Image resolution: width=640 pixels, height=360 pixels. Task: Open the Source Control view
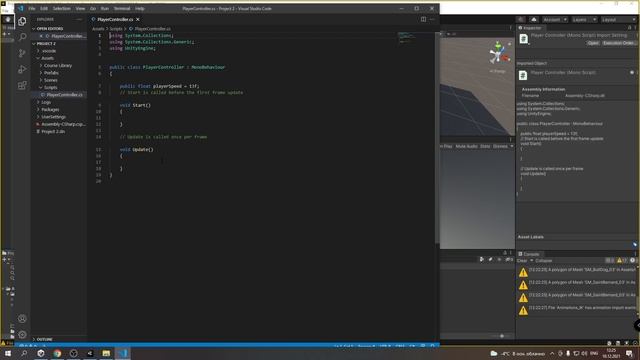(x=22, y=53)
